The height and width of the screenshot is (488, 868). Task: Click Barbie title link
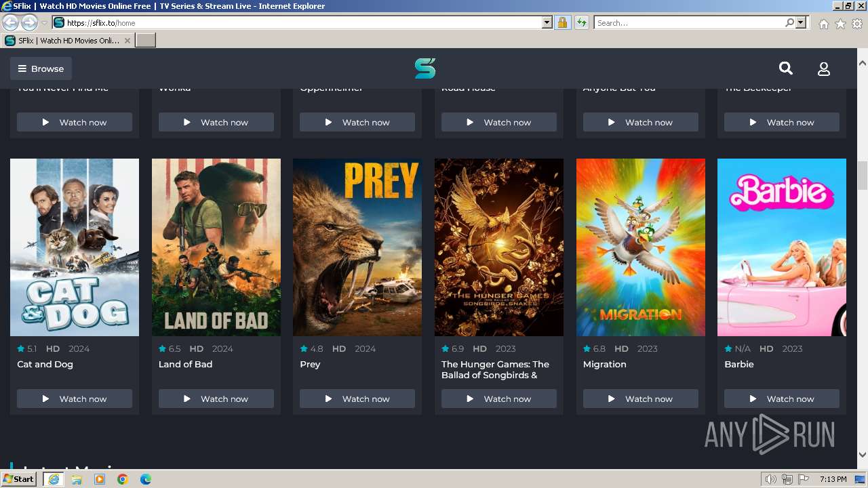tap(739, 364)
